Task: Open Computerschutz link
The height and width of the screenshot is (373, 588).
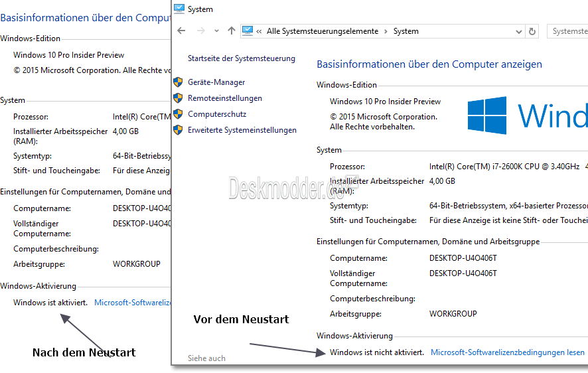Action: coord(217,114)
